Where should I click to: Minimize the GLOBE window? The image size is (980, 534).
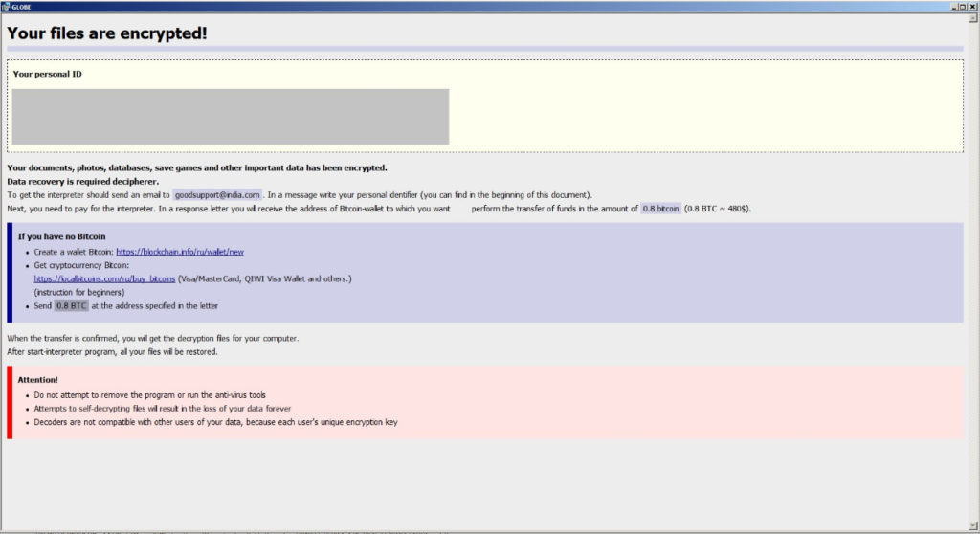coord(953,6)
